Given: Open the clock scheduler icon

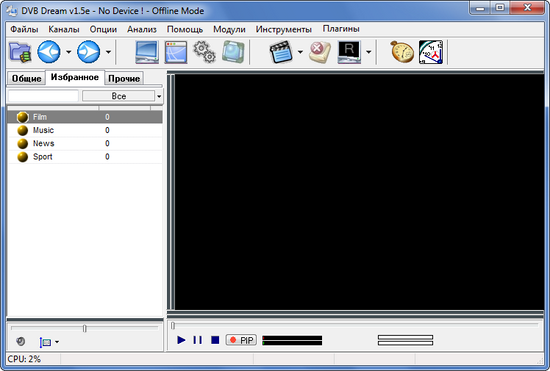Looking at the screenshot, I should [431, 52].
